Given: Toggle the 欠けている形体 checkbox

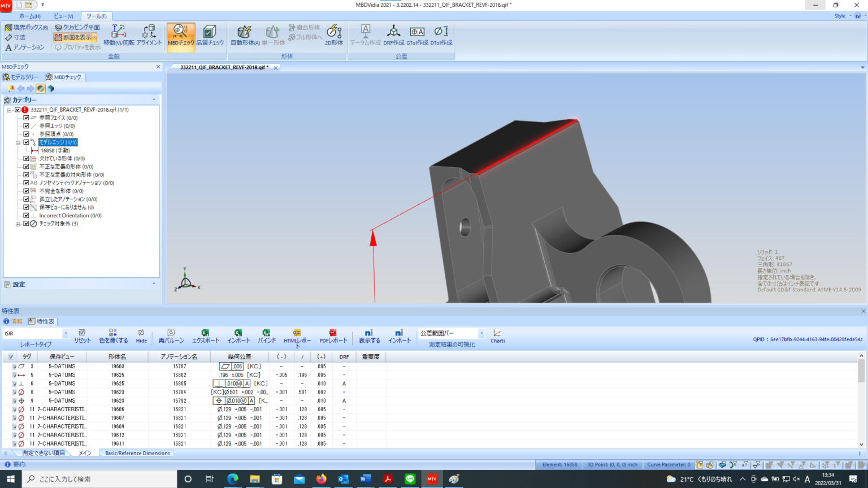Looking at the screenshot, I should pos(26,159).
